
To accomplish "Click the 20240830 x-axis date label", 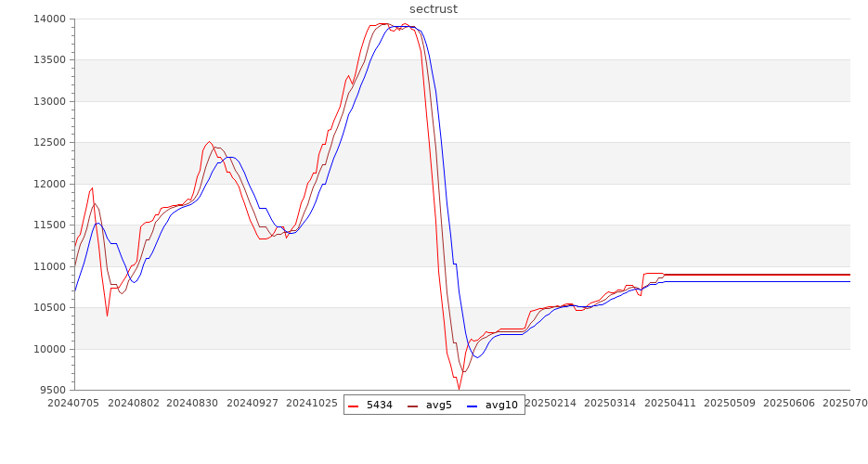I will [193, 404].
